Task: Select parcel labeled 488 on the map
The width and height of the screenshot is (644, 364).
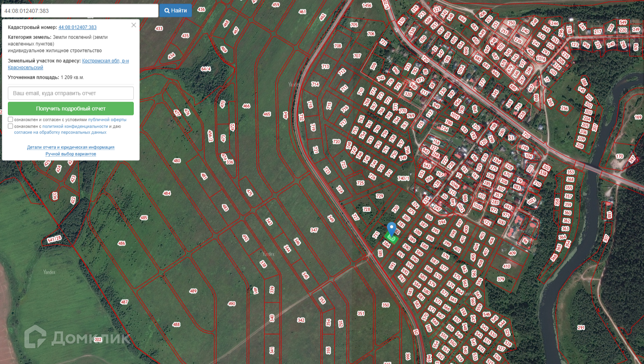Action: point(176,325)
